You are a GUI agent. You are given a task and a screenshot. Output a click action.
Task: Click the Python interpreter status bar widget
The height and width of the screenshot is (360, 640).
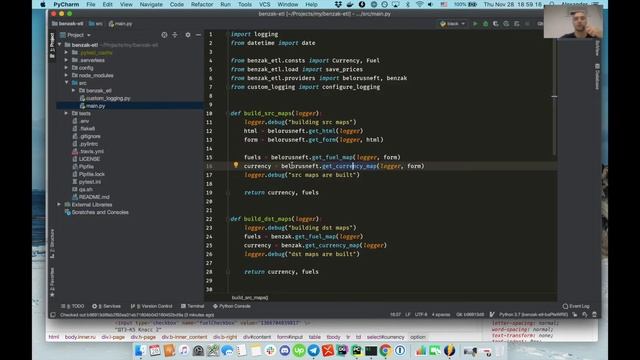click(533, 315)
